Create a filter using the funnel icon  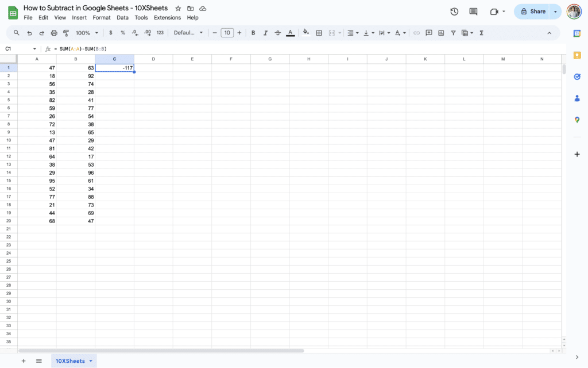(x=453, y=33)
